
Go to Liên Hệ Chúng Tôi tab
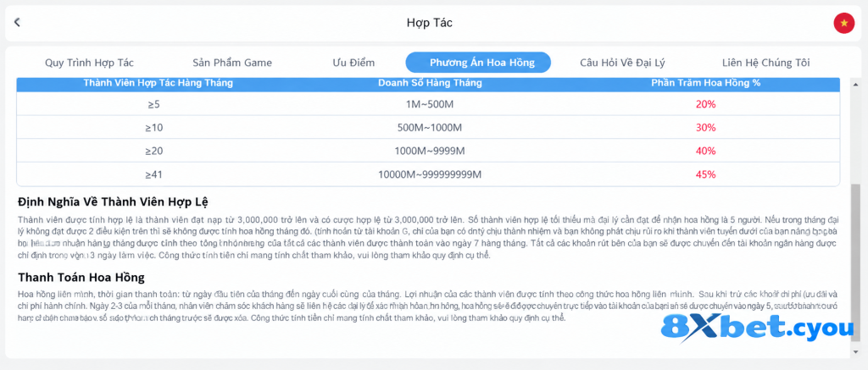pyautogui.click(x=766, y=63)
